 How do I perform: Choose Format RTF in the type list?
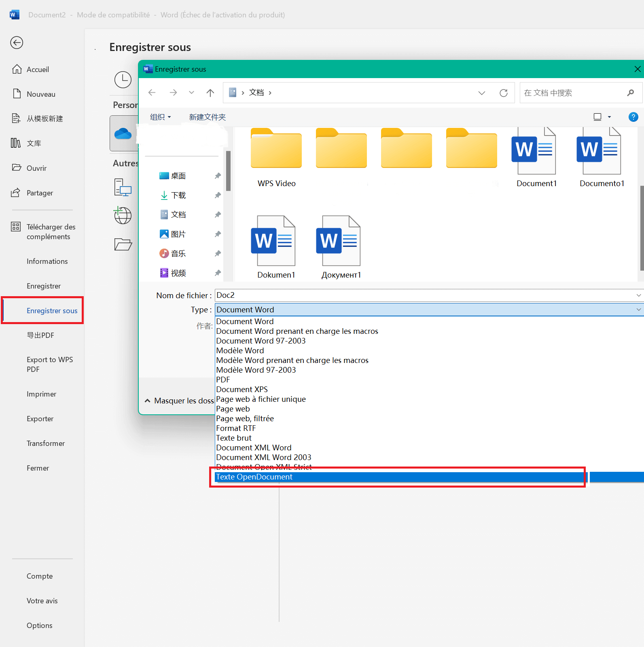[x=236, y=429]
